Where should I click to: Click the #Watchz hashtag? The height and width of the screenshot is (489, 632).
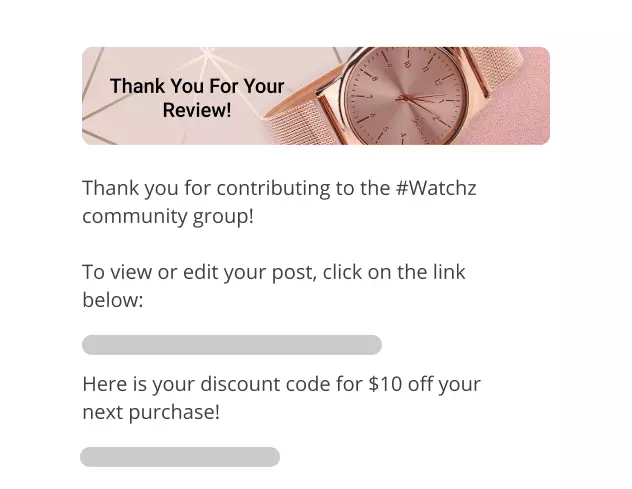(x=436, y=188)
